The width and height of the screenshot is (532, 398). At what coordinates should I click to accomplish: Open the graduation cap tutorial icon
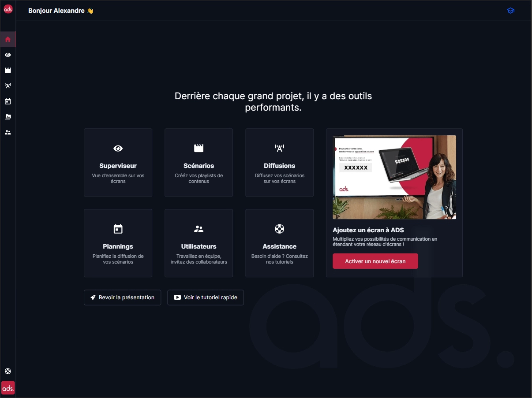(x=510, y=11)
